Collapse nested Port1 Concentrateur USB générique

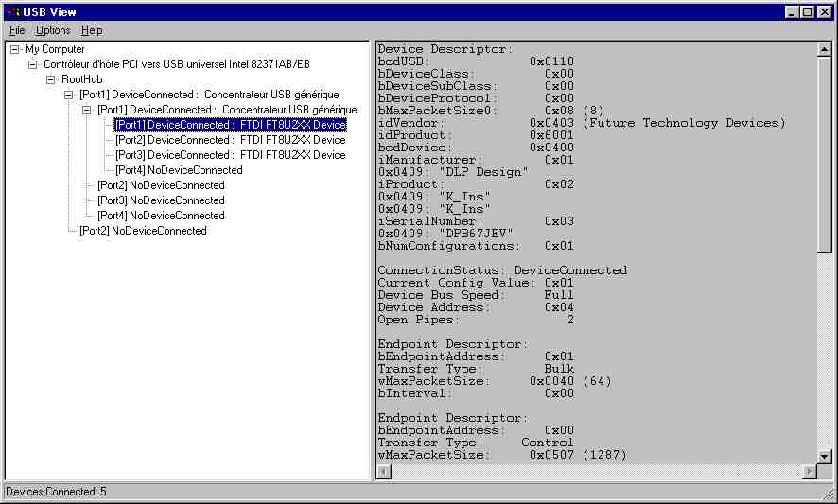[87, 110]
